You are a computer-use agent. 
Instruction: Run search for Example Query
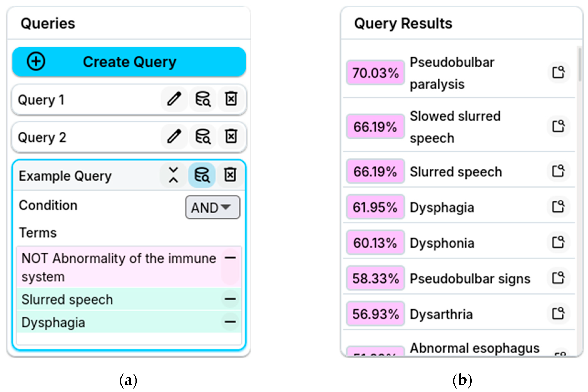[202, 175]
